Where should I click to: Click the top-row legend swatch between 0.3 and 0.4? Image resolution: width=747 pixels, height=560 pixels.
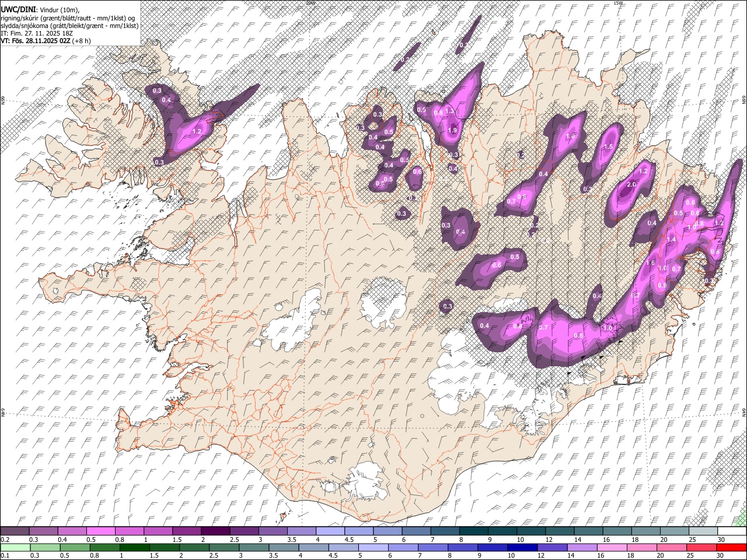(44, 531)
